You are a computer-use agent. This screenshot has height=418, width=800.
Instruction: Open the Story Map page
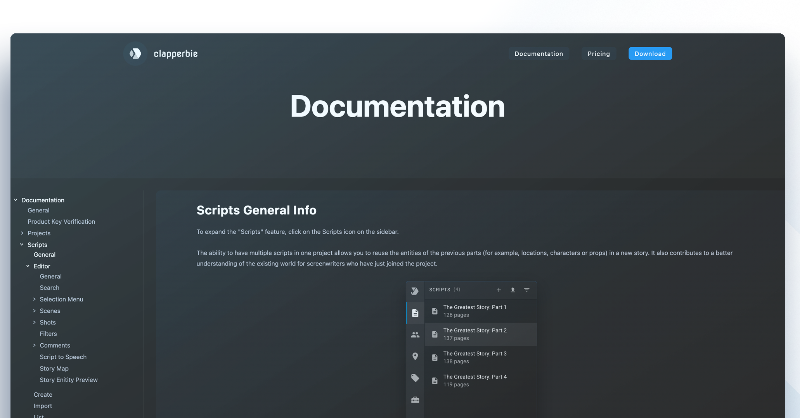54,368
